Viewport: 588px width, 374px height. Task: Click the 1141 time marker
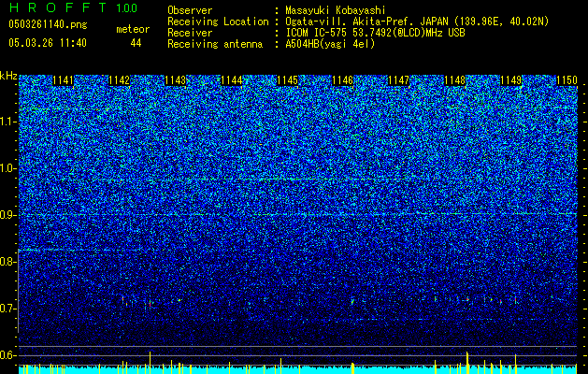click(x=63, y=80)
